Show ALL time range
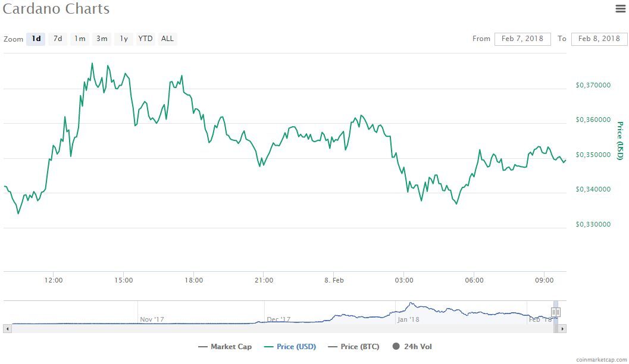 (167, 39)
